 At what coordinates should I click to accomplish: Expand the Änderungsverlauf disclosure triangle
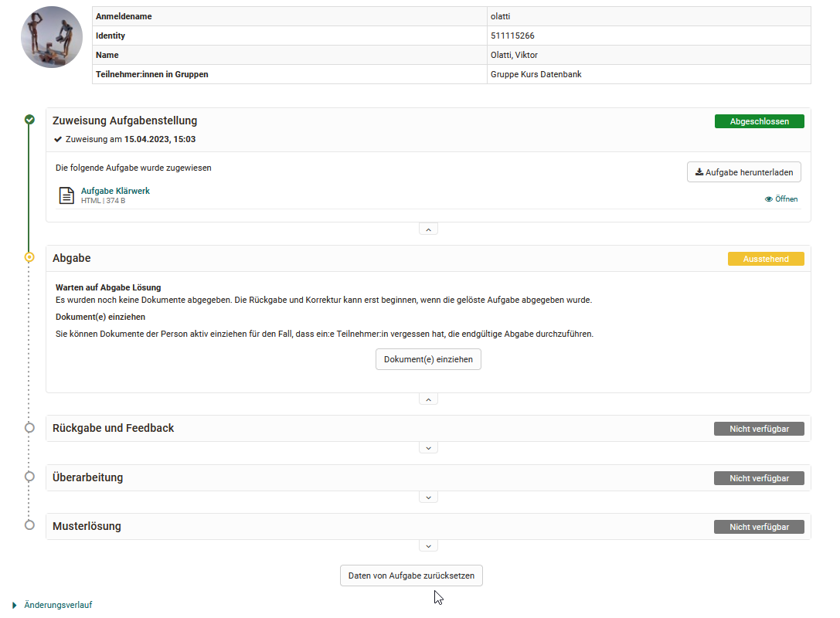click(x=15, y=605)
